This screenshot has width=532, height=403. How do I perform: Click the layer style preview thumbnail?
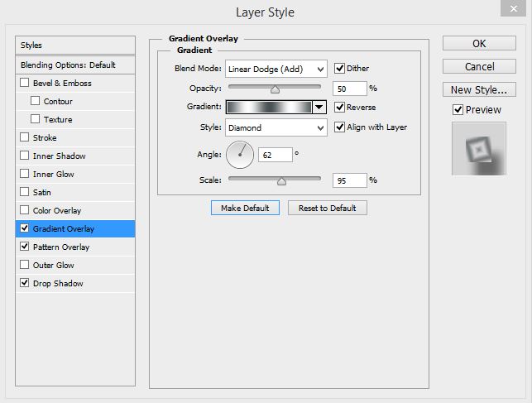click(x=478, y=149)
